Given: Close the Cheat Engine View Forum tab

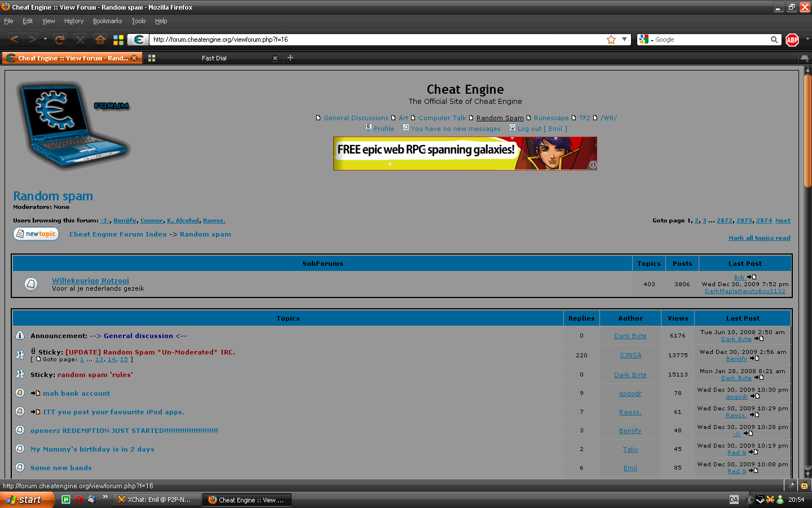Looking at the screenshot, I should (134, 58).
